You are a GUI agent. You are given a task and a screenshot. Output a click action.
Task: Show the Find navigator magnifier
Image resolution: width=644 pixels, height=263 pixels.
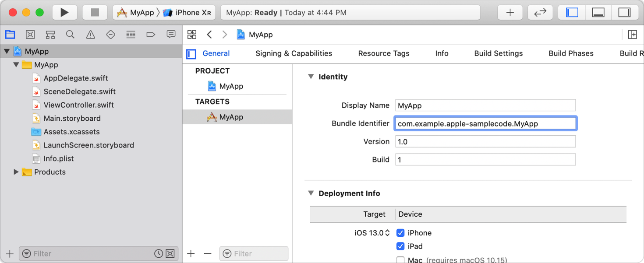point(70,35)
